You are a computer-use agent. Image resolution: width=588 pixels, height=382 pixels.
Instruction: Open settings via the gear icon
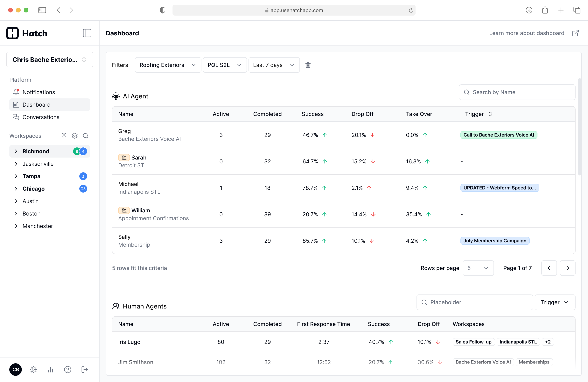click(x=33, y=369)
